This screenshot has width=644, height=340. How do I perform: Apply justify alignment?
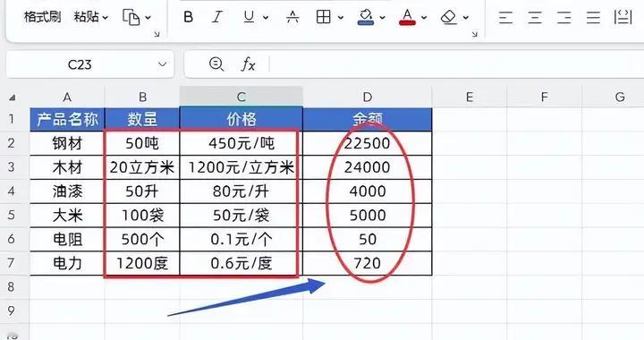point(593,17)
